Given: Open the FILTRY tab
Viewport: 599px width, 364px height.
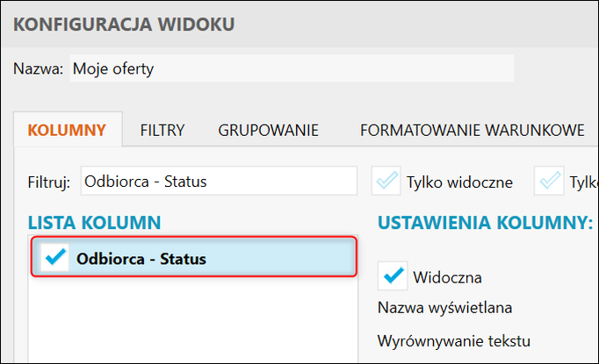Looking at the screenshot, I should pos(162,131).
